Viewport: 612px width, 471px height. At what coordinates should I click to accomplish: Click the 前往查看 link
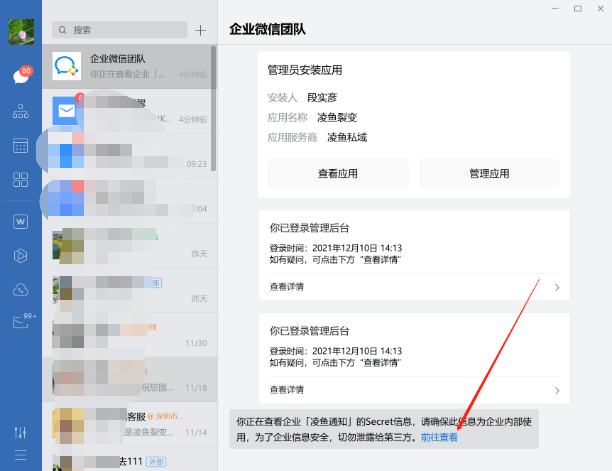click(439, 437)
